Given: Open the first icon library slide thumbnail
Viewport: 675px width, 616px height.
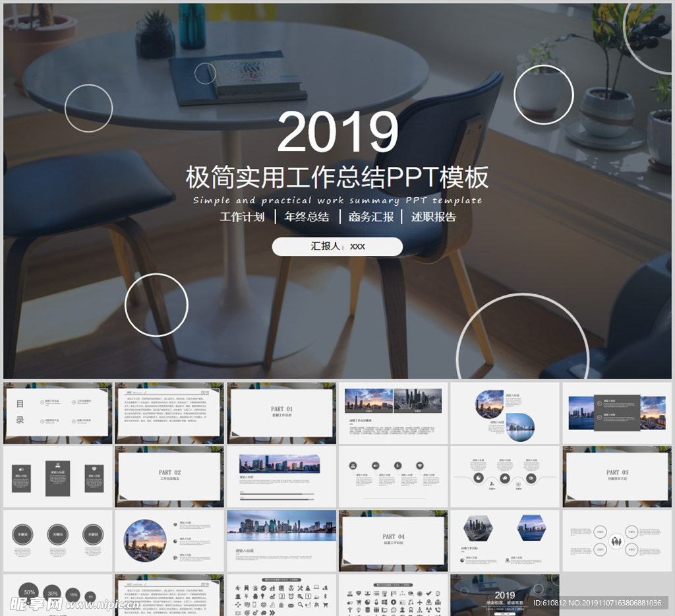Looking at the screenshot, I should (x=281, y=595).
